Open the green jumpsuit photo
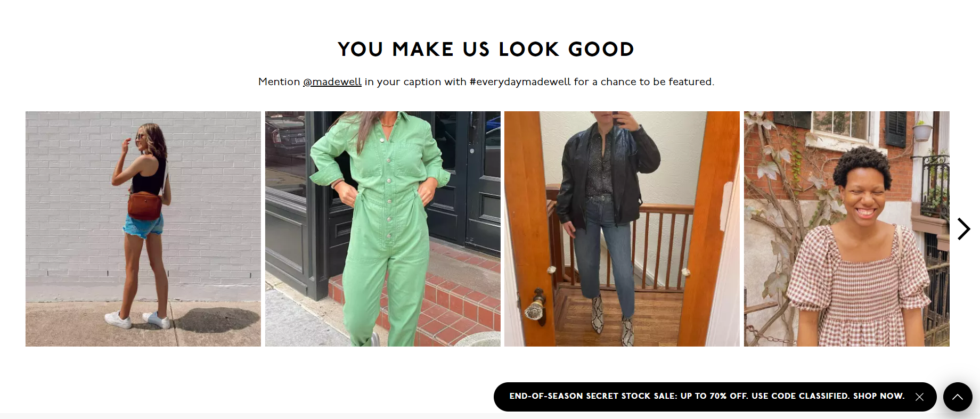Screen dimensions: 980x419 pos(383,229)
